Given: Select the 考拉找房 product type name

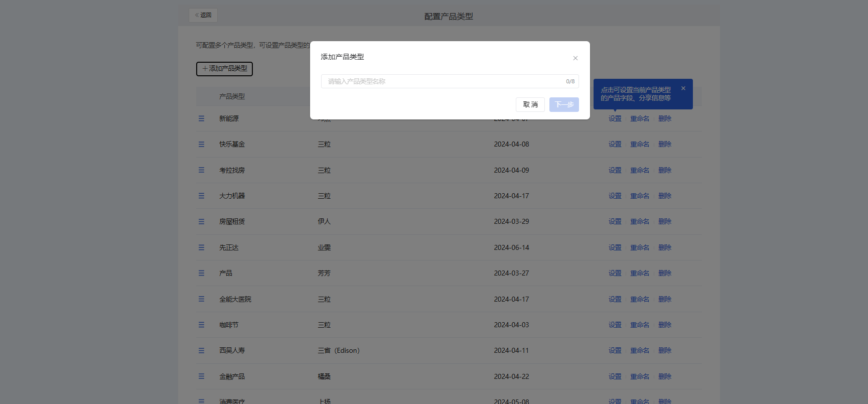Looking at the screenshot, I should 232,170.
